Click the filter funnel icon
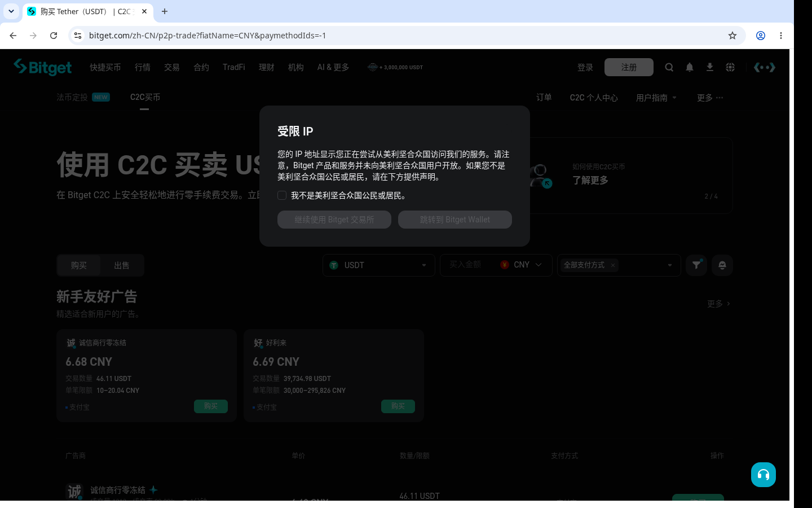812x508 pixels. (x=697, y=265)
